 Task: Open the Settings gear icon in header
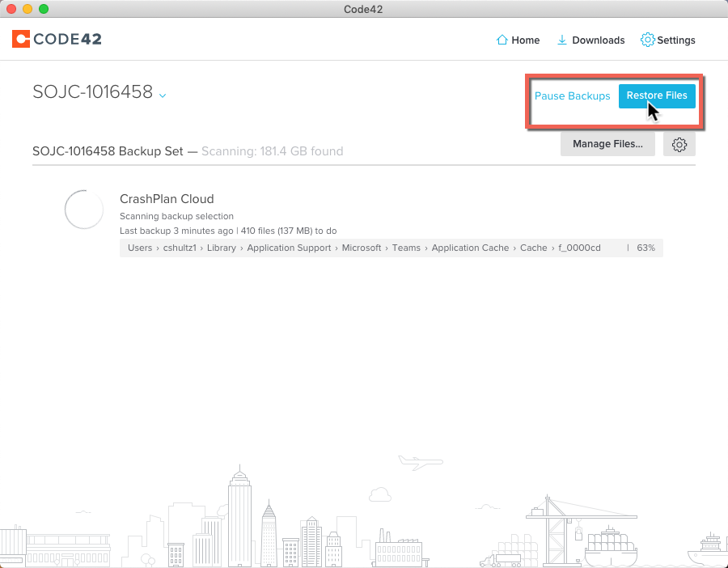(x=647, y=40)
